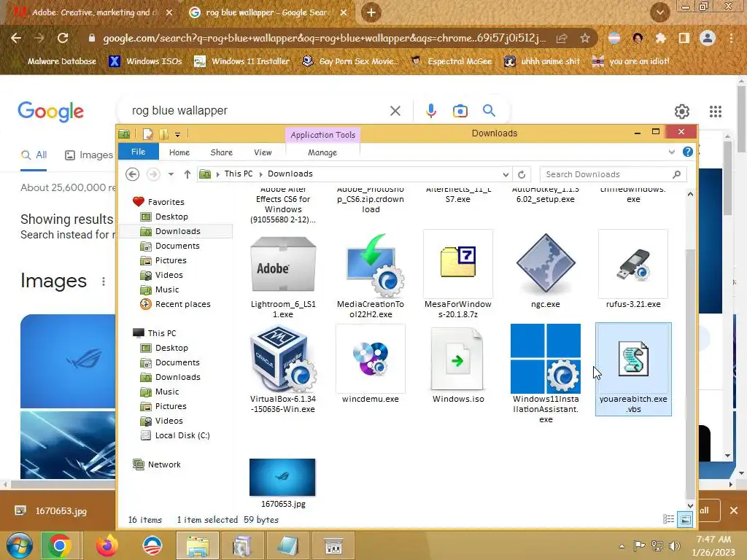Viewport: 747px width, 560px height.
Task: Open Chrome tab search dropdown
Action: pyautogui.click(x=660, y=12)
